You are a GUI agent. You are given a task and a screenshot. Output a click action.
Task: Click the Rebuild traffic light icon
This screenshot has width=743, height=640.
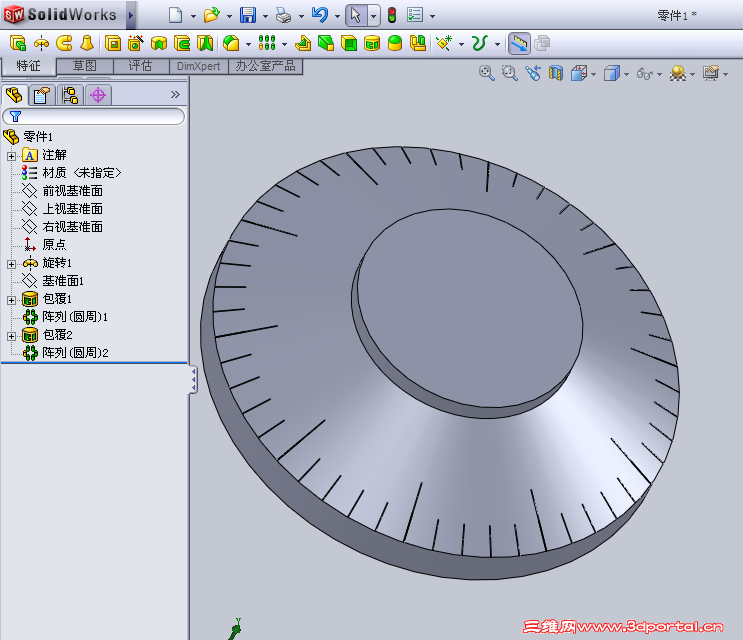(392, 15)
